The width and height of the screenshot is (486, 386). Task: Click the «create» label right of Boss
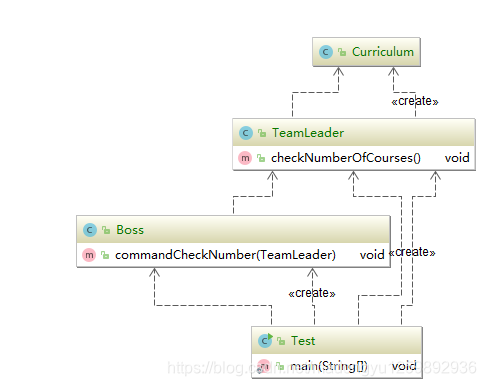click(412, 252)
